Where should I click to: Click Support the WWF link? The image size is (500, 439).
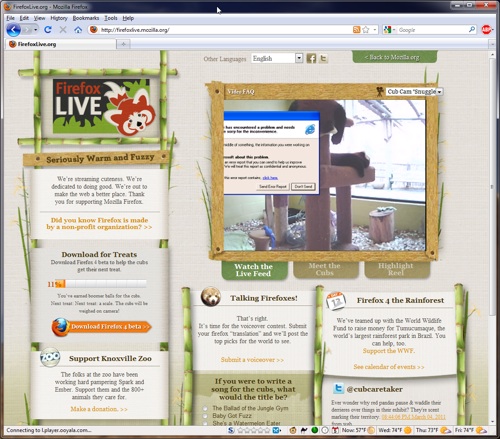tap(389, 351)
